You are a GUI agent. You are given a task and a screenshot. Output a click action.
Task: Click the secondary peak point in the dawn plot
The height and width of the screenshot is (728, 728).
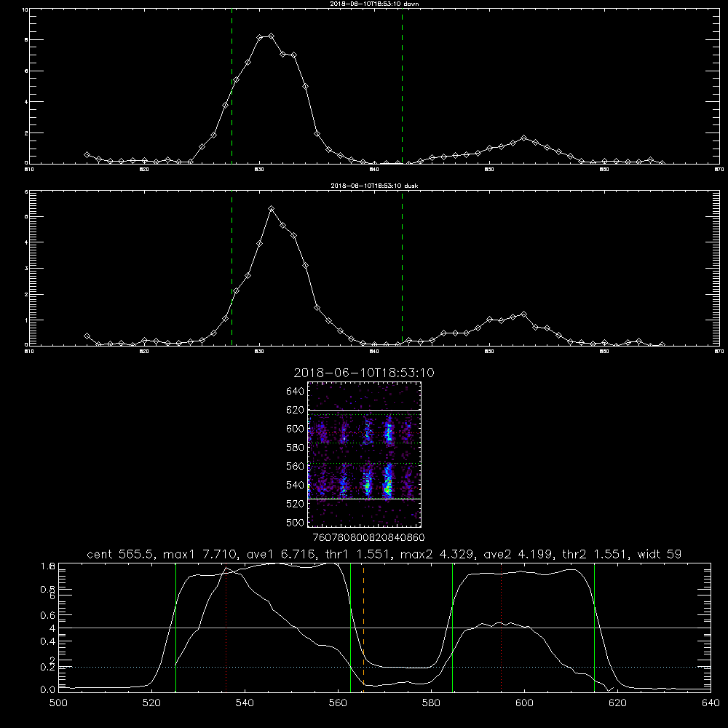click(523, 138)
